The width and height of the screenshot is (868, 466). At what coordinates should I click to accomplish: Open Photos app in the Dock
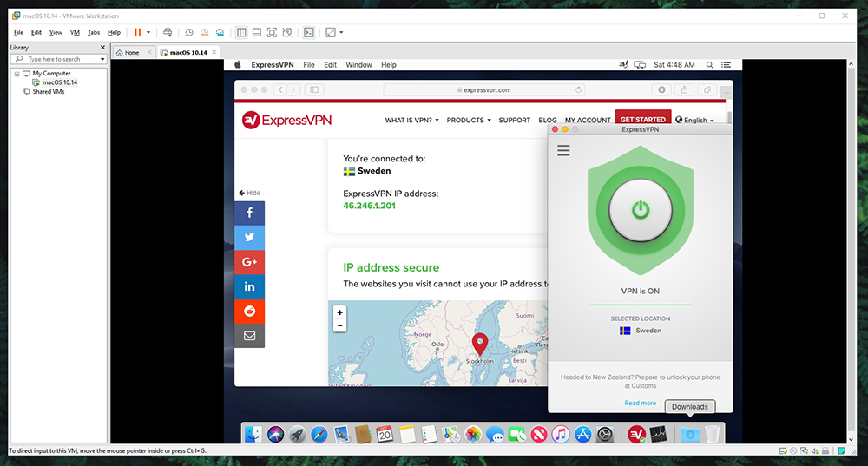tap(473, 435)
